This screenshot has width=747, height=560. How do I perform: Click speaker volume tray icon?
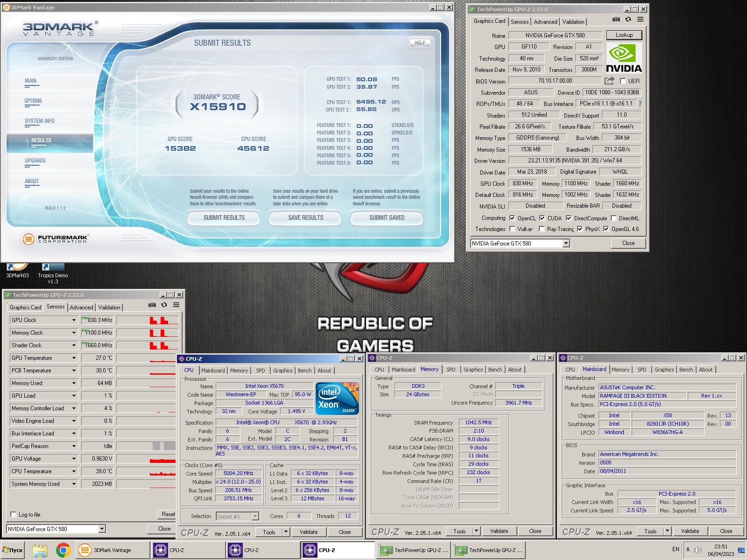[x=698, y=550]
